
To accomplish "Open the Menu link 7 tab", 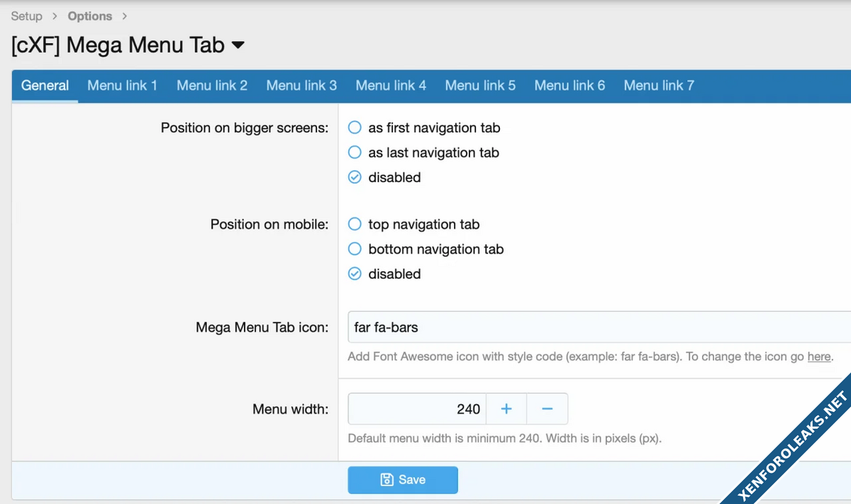I will [659, 86].
